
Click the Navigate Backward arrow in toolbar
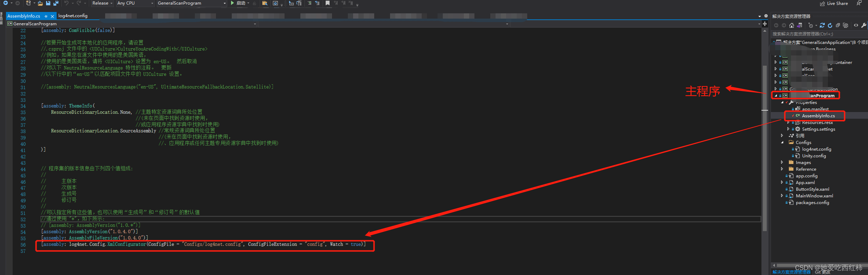tap(6, 3)
